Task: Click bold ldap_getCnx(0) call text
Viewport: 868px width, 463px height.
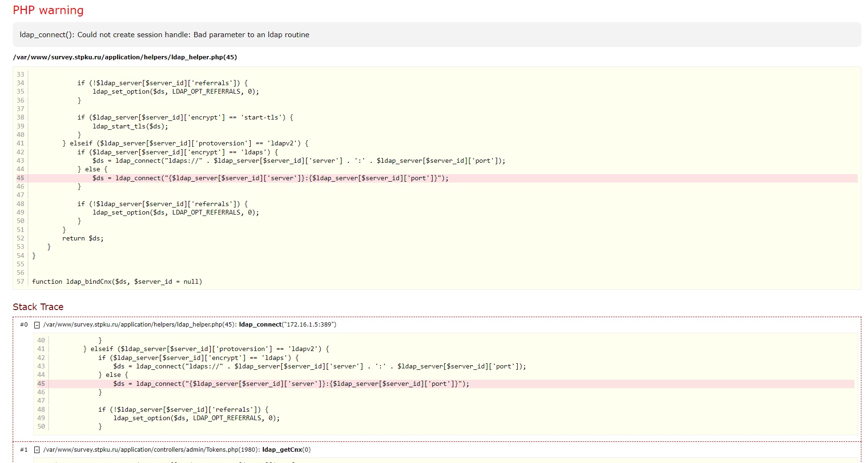Action: 286,450
